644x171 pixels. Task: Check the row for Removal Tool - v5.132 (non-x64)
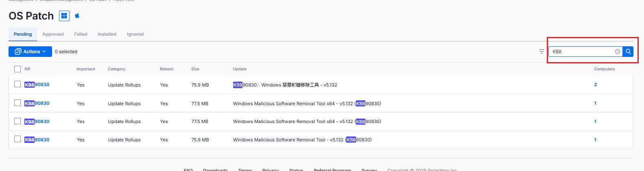(17, 139)
